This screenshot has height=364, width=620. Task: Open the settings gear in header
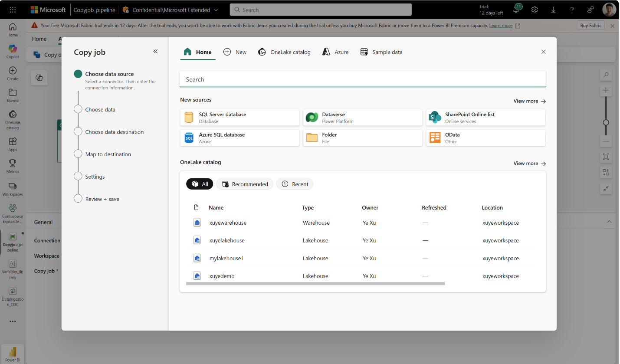[535, 10]
